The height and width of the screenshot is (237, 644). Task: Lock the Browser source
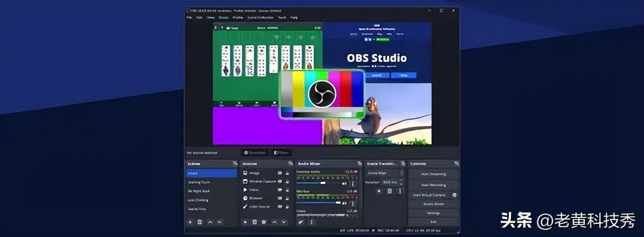[x=287, y=198]
